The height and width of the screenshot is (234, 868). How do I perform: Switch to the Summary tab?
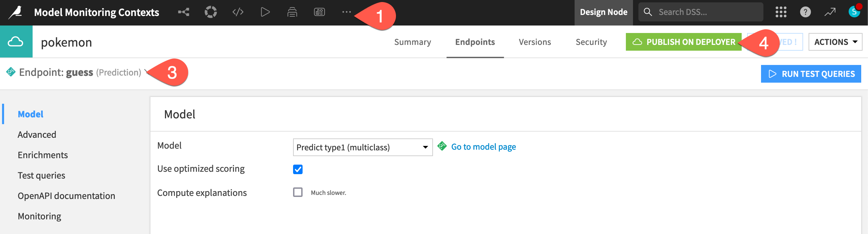(x=412, y=42)
